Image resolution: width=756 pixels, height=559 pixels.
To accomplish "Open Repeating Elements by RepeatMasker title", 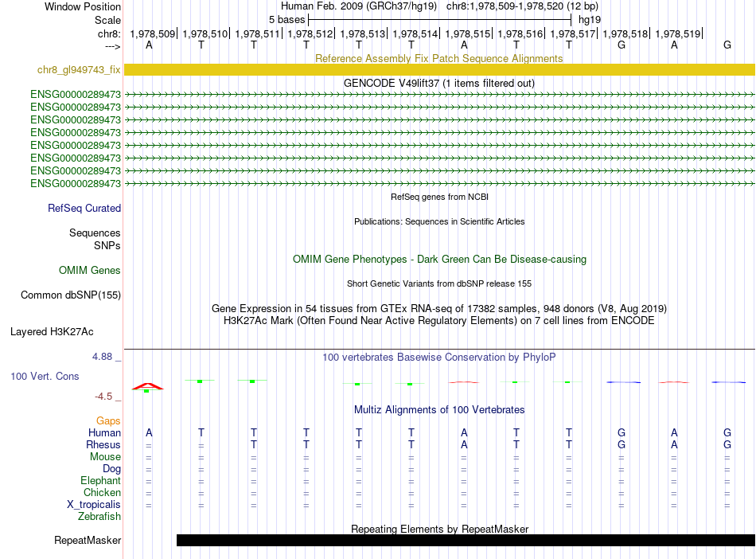I will tap(439, 529).
